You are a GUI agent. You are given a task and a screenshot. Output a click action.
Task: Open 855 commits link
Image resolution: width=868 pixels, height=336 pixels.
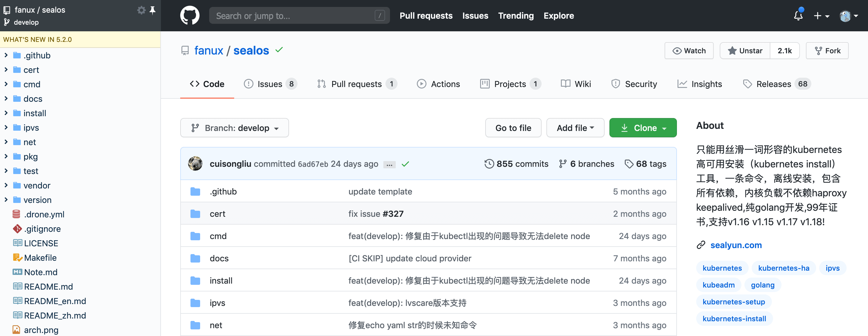[516, 164]
